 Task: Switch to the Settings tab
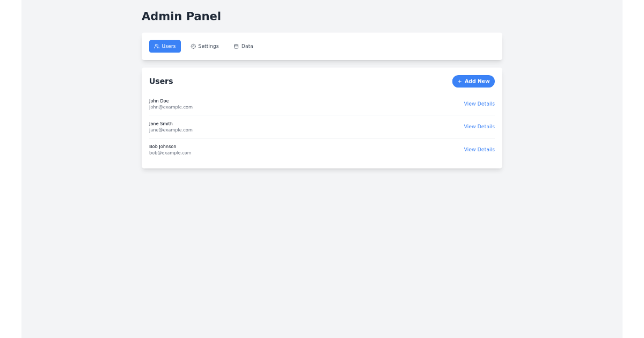tap(204, 46)
